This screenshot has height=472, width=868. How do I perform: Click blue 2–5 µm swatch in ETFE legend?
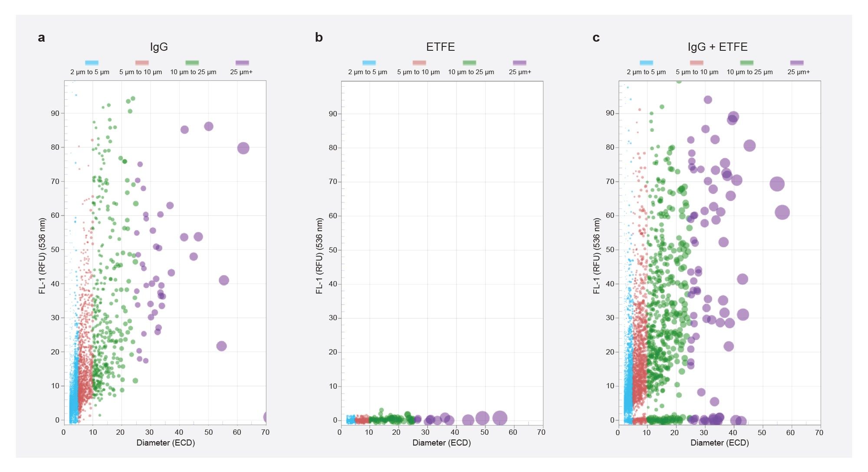(x=369, y=63)
